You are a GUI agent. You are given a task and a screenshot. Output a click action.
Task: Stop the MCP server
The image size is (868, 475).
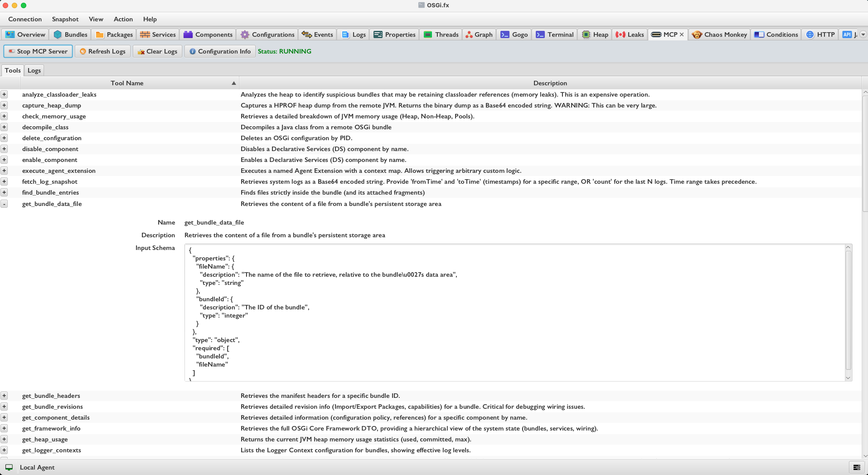(38, 51)
